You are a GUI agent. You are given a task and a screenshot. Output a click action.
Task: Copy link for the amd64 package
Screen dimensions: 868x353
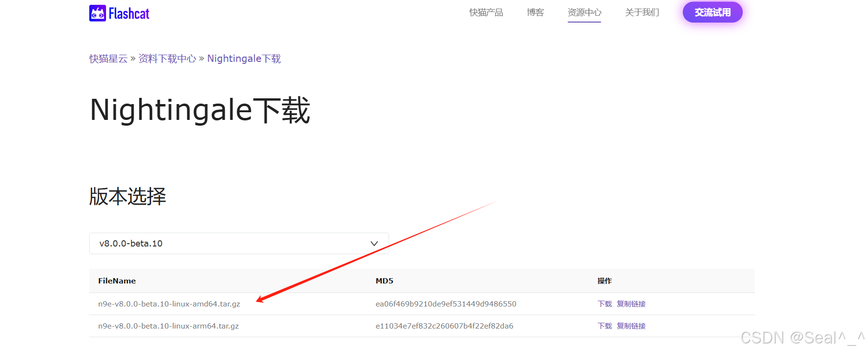(631, 304)
